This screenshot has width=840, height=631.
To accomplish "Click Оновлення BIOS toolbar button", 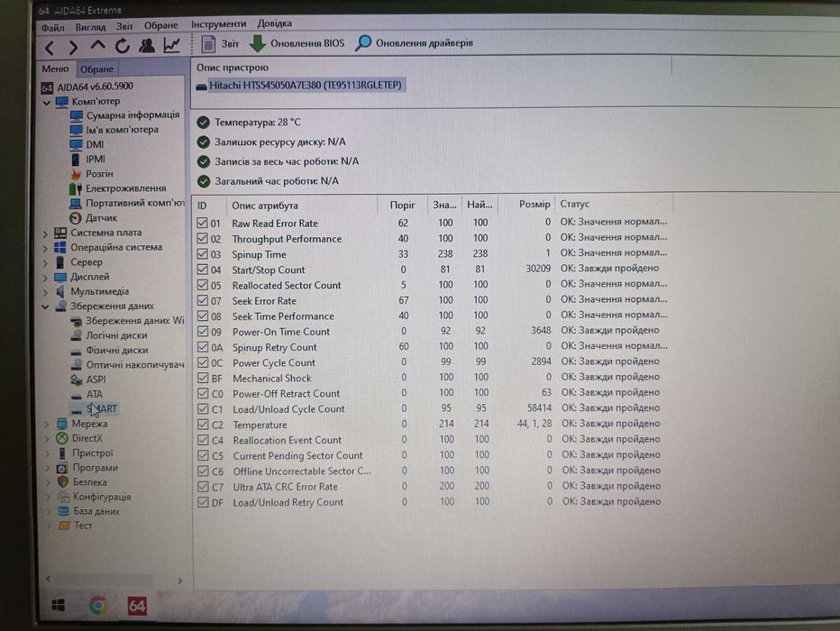I will click(297, 43).
